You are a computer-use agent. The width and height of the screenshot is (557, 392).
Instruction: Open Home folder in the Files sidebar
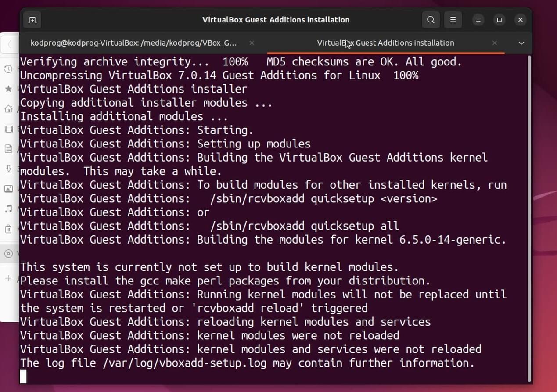8,109
